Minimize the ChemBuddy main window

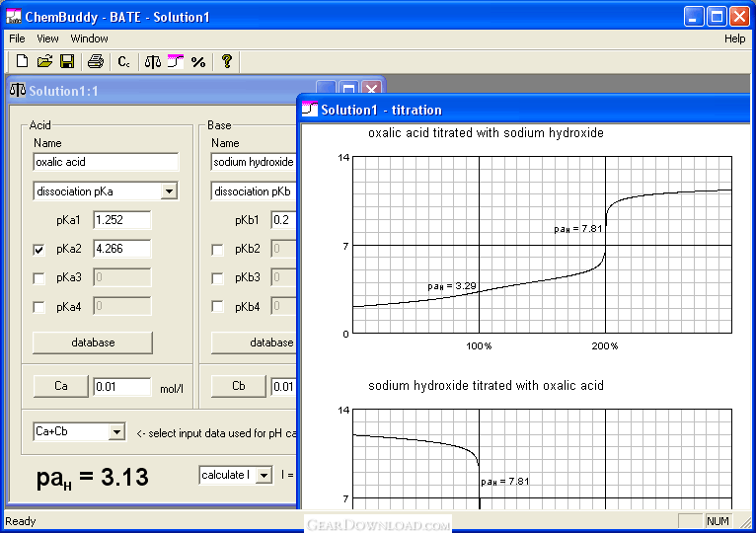coord(694,17)
